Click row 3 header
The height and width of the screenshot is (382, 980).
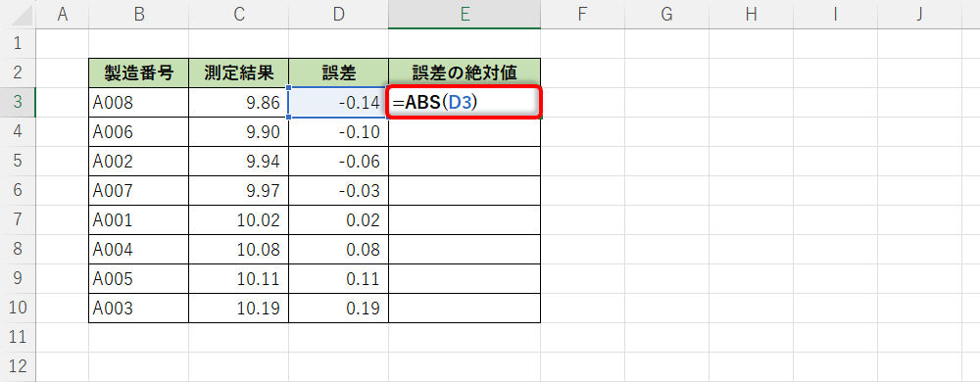(18, 103)
